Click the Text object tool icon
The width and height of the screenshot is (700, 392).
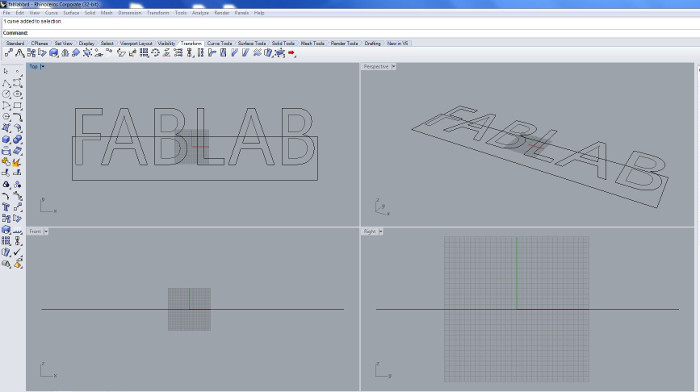6,207
